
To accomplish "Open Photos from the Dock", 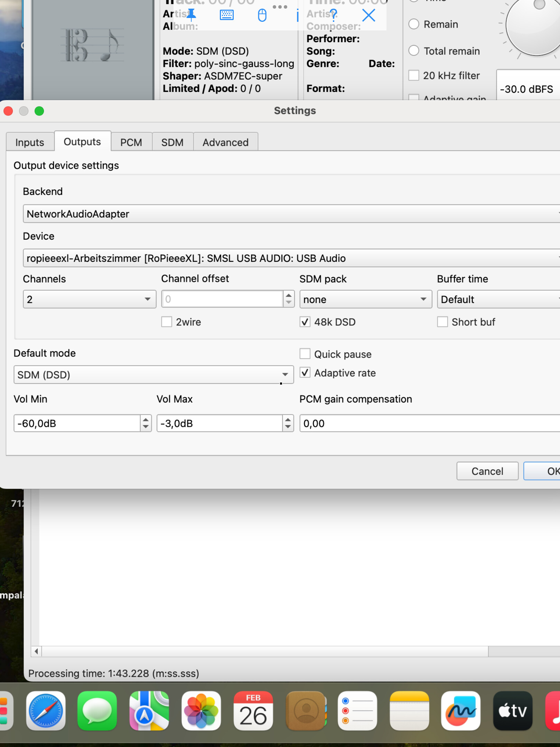I will click(201, 711).
